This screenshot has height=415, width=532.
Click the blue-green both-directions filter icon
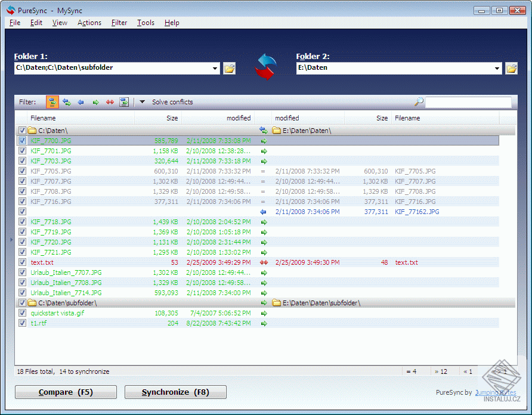[x=67, y=102]
